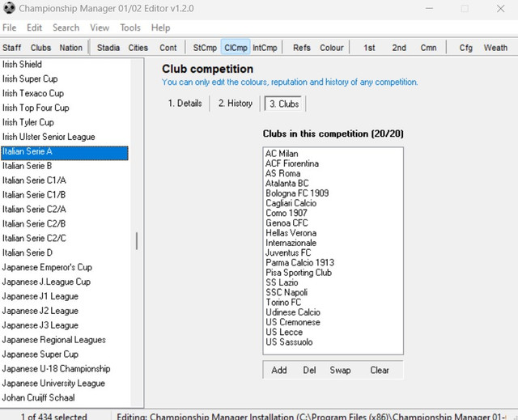Screen dimensions: 518x420
Task: Select ACF Fiorentina in clubs list
Action: click(x=292, y=163)
